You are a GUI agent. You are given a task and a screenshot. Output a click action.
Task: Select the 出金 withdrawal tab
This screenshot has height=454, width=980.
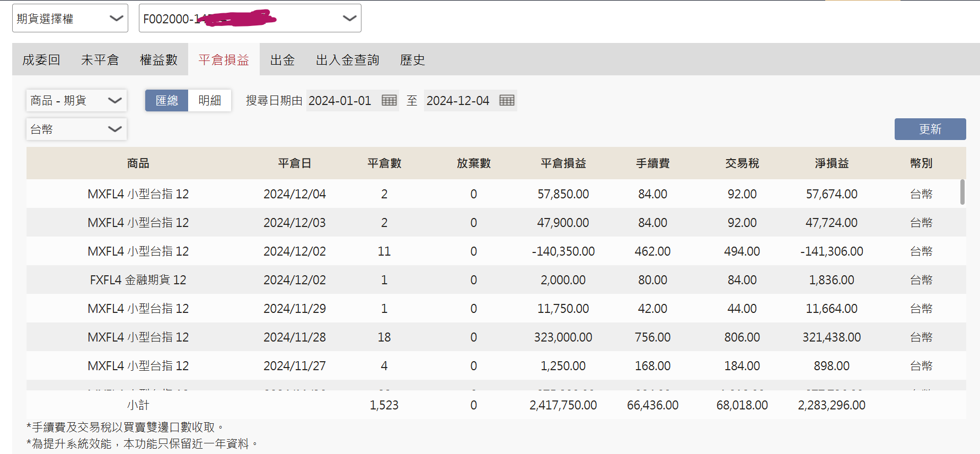point(282,60)
